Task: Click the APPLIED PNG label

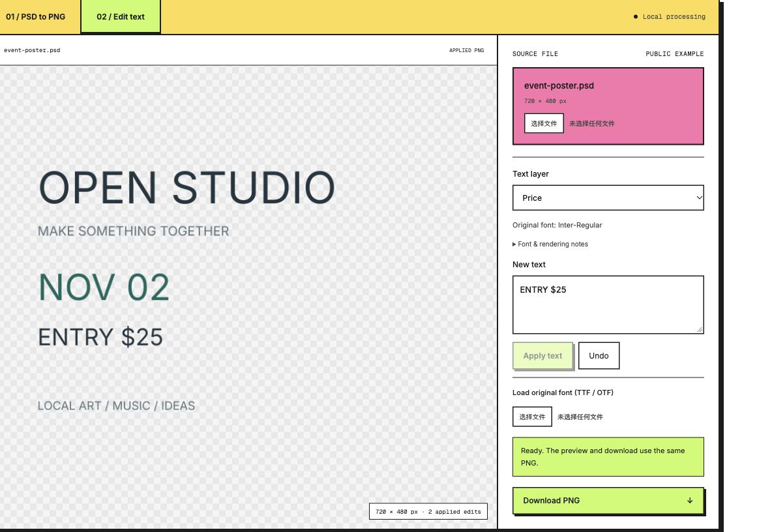Action: (x=466, y=50)
